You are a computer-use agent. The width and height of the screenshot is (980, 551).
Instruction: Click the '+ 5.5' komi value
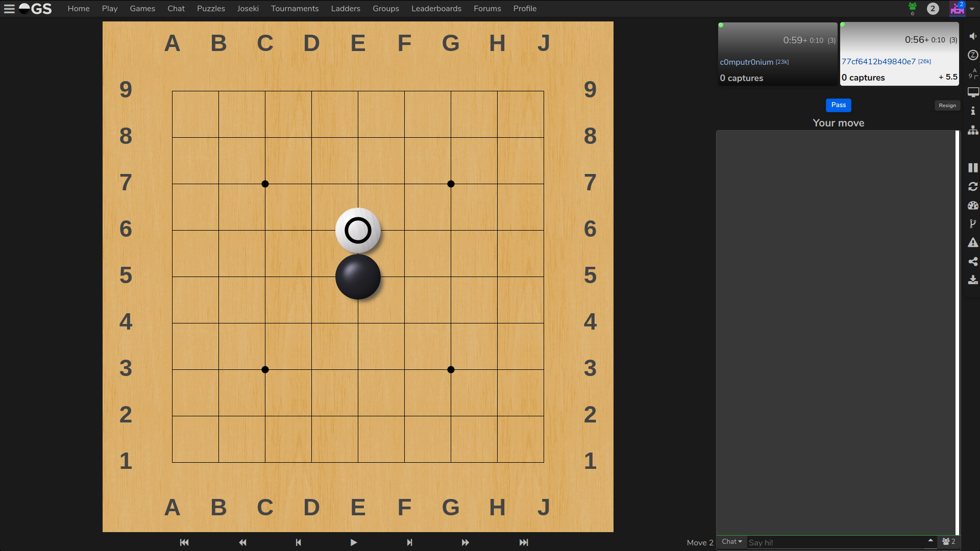coord(948,77)
